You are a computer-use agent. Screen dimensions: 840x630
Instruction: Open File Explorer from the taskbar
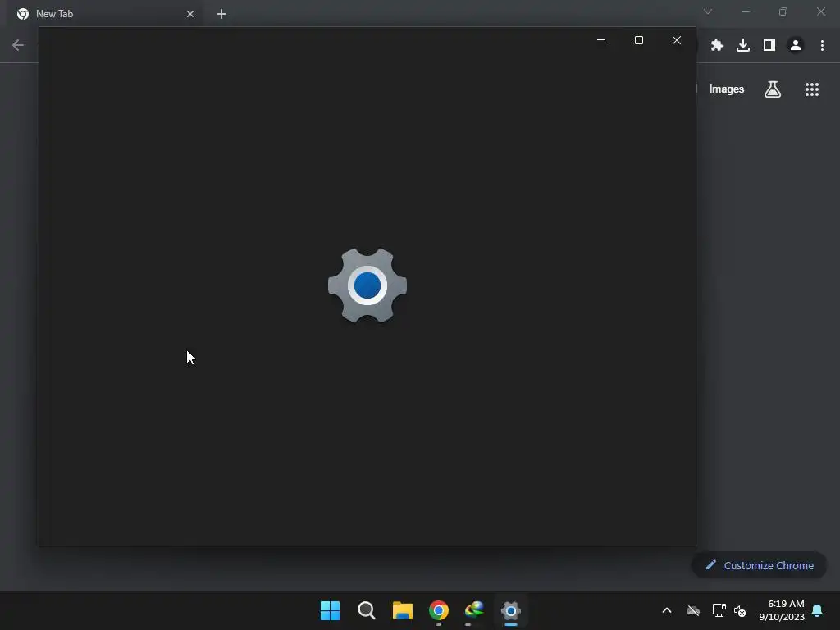402,610
